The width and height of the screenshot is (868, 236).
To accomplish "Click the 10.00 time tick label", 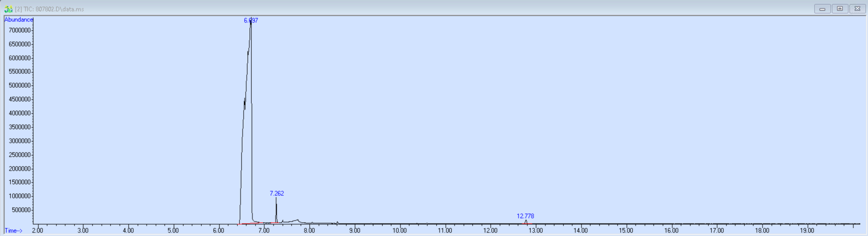I will pos(400,230).
